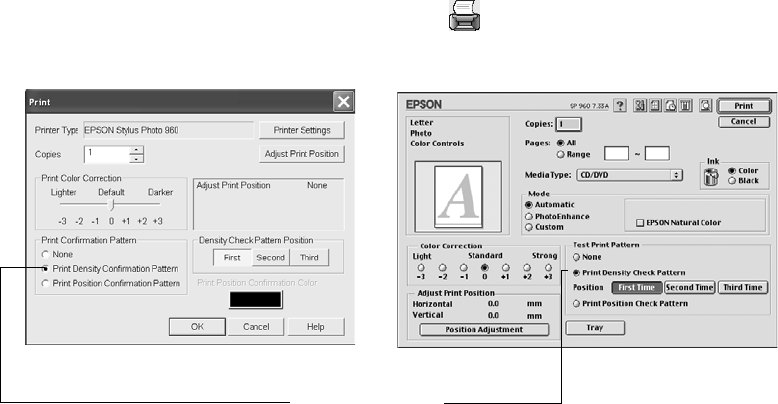Viewport: 778px width, 404px height.
Task: Click the SP 960 7.33A version text
Action: [x=589, y=106]
